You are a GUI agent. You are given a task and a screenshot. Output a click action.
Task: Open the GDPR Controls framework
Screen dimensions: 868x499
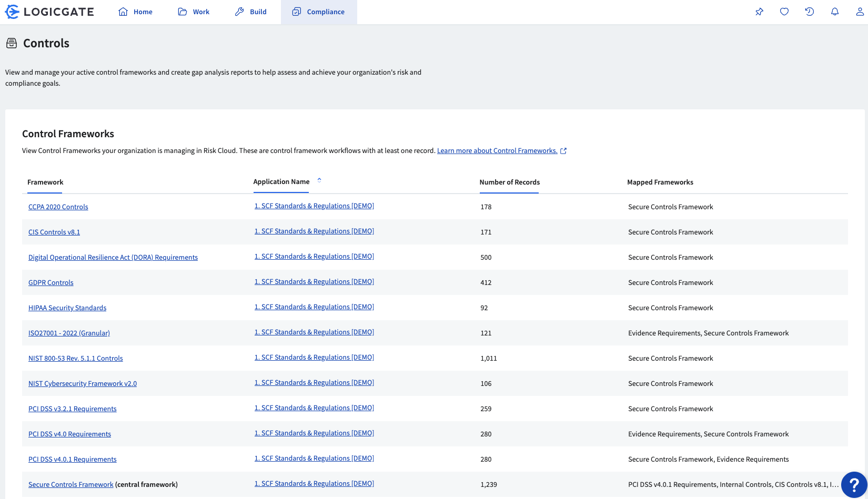point(51,282)
